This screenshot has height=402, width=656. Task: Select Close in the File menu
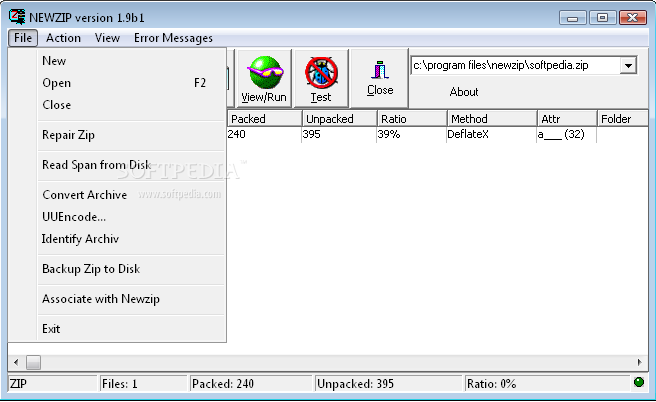coord(131,105)
